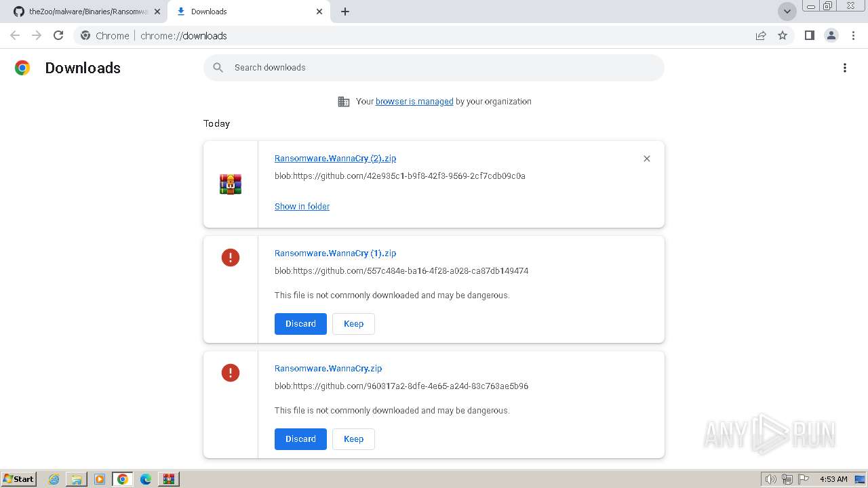
Task: Click the managed organization building icon
Action: (344, 102)
